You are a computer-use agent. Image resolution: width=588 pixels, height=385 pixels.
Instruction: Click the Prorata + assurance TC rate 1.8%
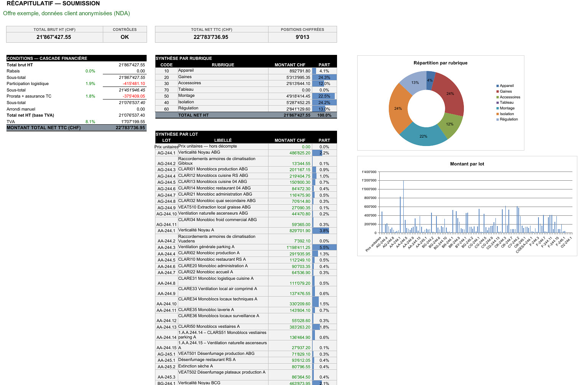pos(90,96)
